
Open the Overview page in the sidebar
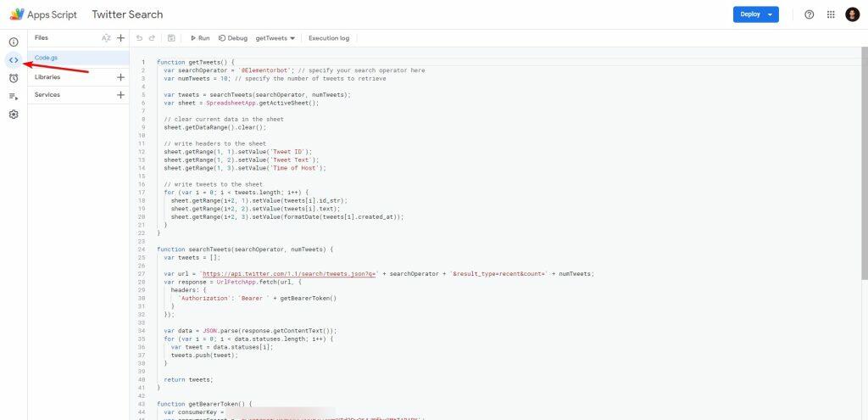click(14, 42)
